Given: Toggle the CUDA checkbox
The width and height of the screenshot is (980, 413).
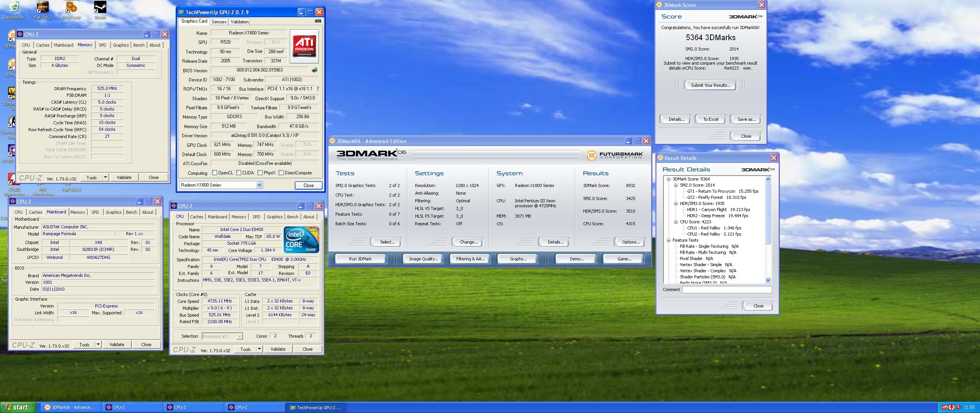Looking at the screenshot, I should coord(239,173).
